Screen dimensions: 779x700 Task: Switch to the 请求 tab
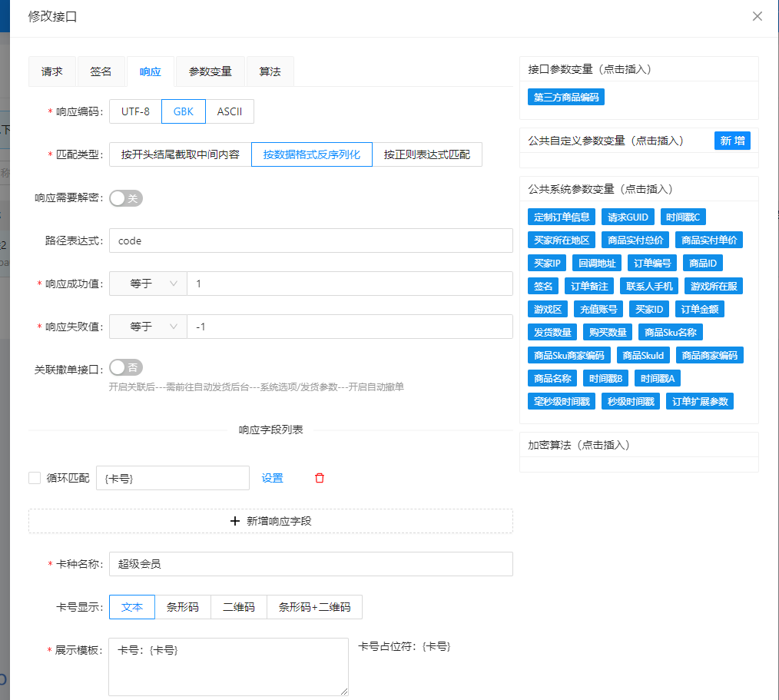tap(52, 71)
